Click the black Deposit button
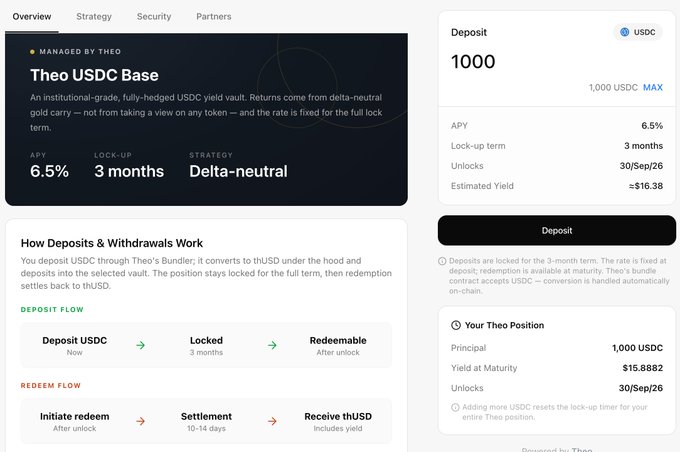This screenshot has width=680, height=452. [x=557, y=230]
